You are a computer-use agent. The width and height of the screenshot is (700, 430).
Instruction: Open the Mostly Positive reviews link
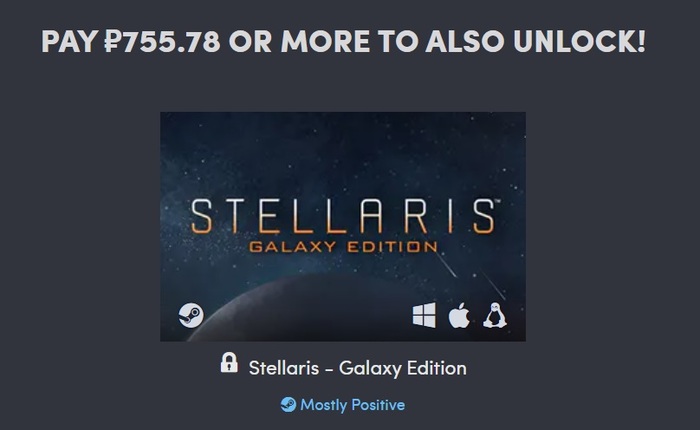(352, 405)
